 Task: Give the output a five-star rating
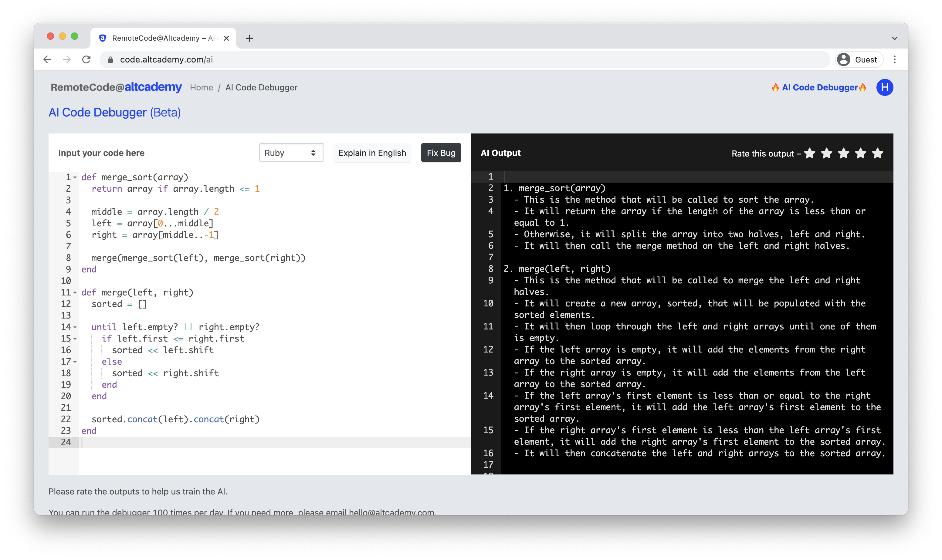(877, 153)
